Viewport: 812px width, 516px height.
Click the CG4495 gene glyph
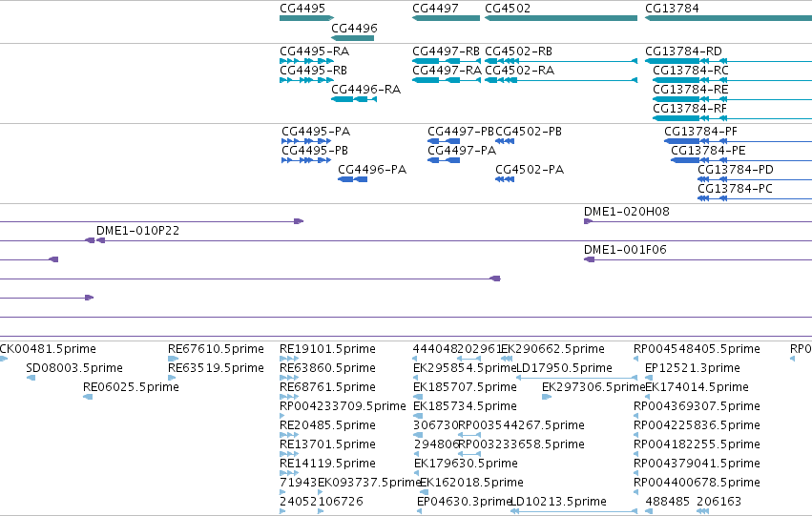click(x=306, y=18)
